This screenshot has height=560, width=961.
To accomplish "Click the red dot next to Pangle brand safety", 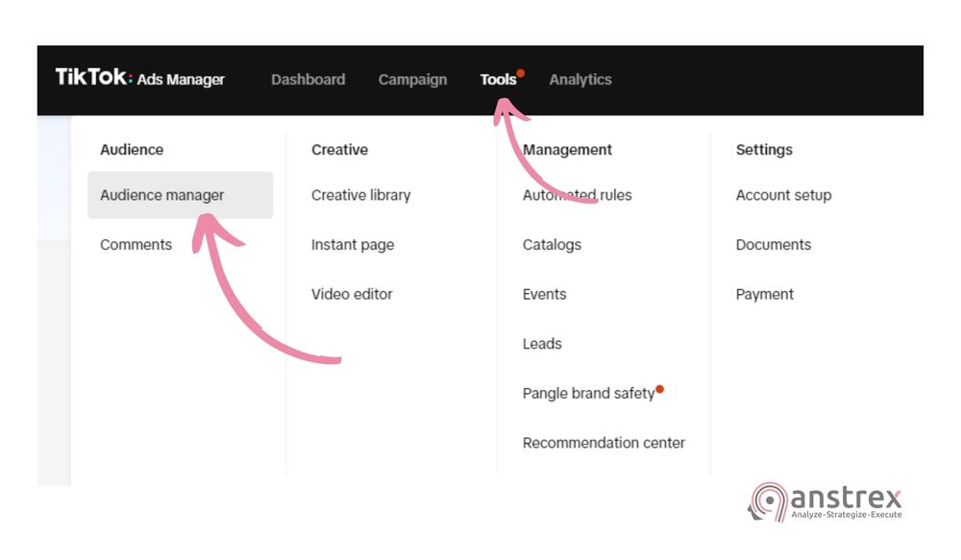I will tap(659, 387).
